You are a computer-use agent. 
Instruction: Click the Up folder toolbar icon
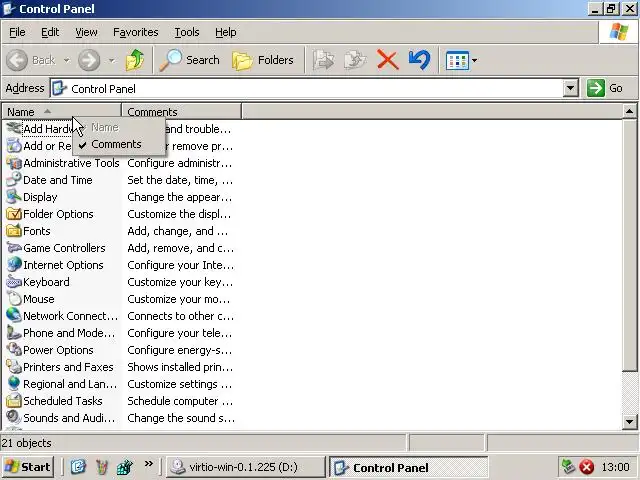pyautogui.click(x=135, y=60)
